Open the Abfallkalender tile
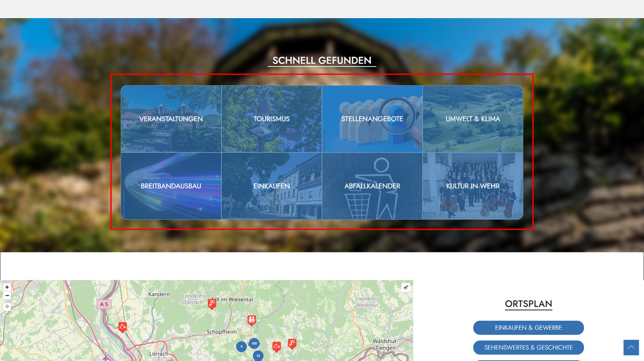The height and width of the screenshot is (361, 644). pyautogui.click(x=372, y=186)
